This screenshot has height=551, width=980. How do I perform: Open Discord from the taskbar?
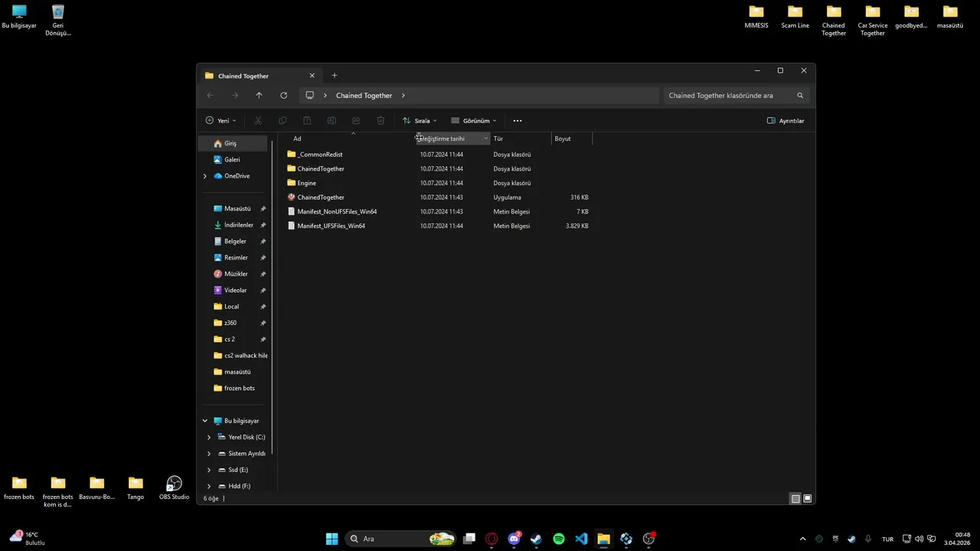coord(514,539)
